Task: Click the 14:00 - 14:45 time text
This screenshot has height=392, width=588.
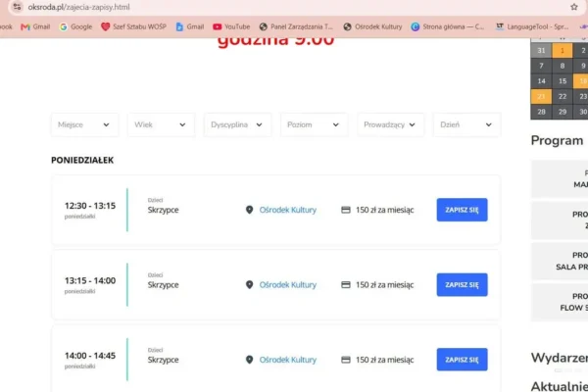Action: point(90,355)
